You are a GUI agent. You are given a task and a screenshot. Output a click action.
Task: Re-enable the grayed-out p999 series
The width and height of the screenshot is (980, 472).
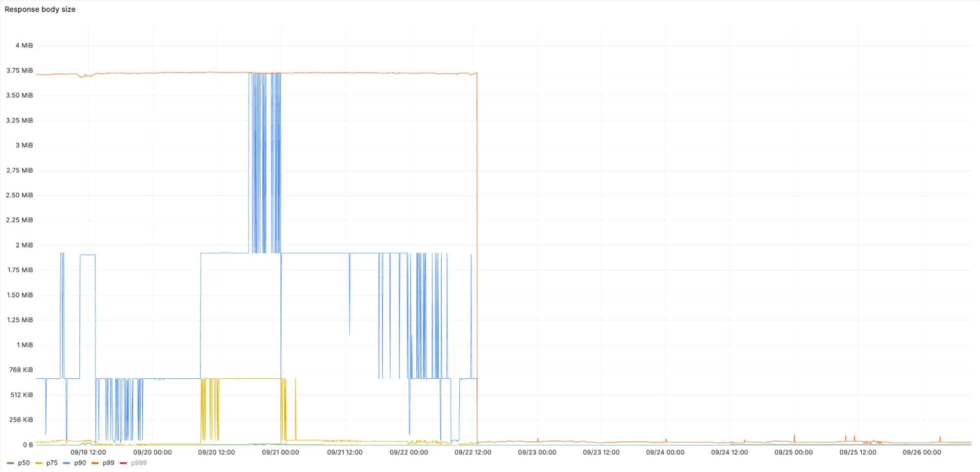point(139,463)
